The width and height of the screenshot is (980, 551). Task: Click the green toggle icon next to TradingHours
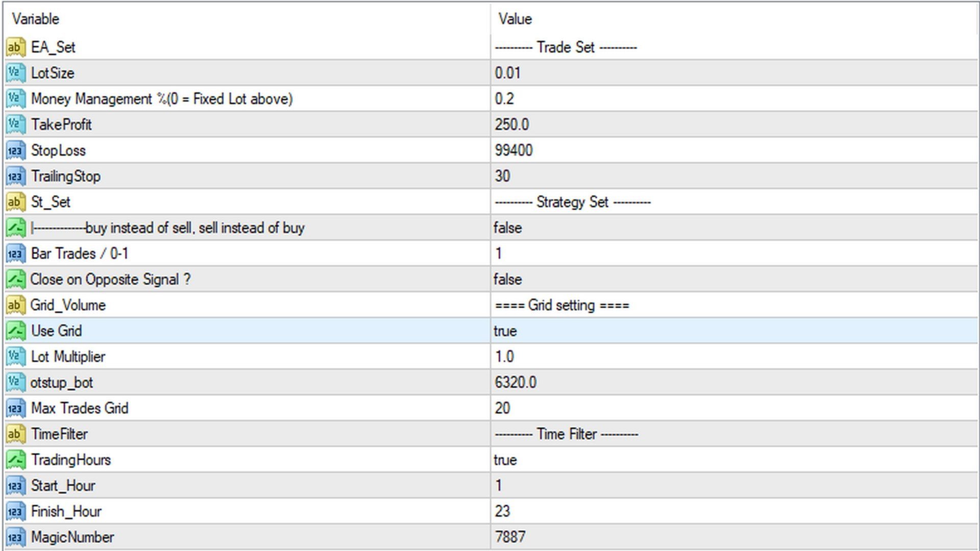(15, 460)
